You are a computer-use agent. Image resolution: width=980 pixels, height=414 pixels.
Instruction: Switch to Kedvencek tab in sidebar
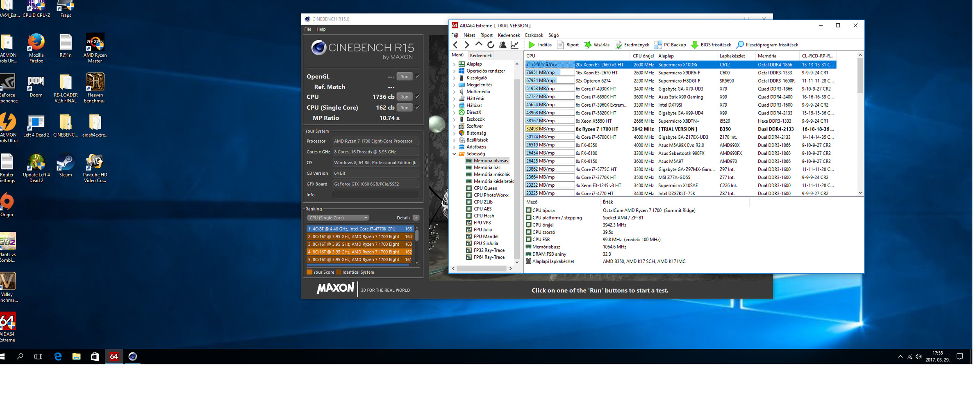pos(481,55)
